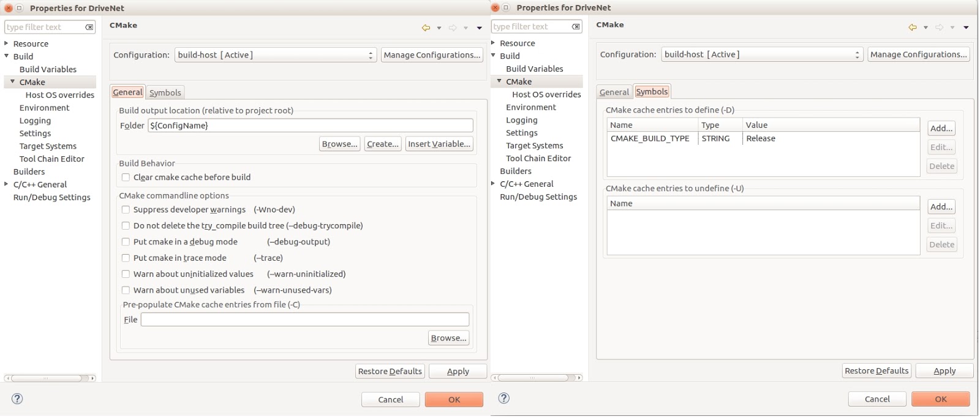Open help in the General-tab dialog
The width and height of the screenshot is (980, 417).
[17, 399]
